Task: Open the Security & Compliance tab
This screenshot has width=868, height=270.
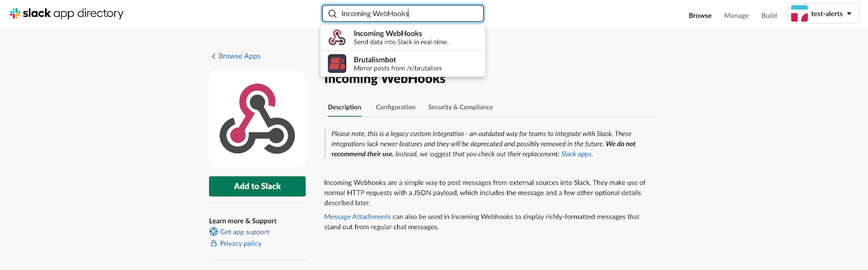Action: pos(461,108)
